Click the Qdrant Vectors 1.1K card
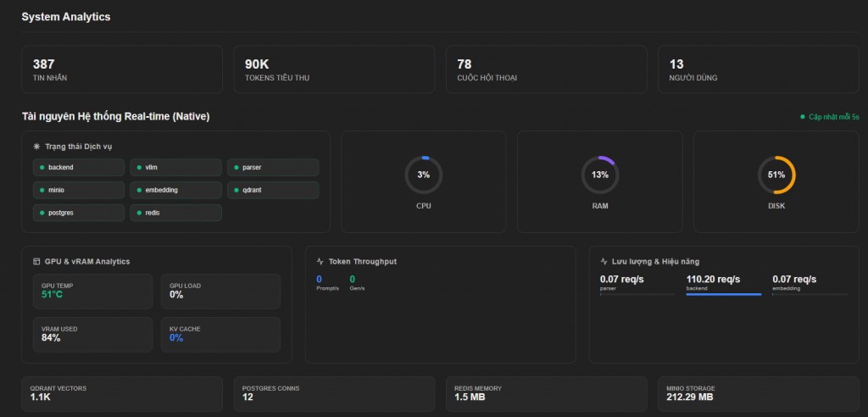Screen dimensions: 868x417 tap(122, 394)
